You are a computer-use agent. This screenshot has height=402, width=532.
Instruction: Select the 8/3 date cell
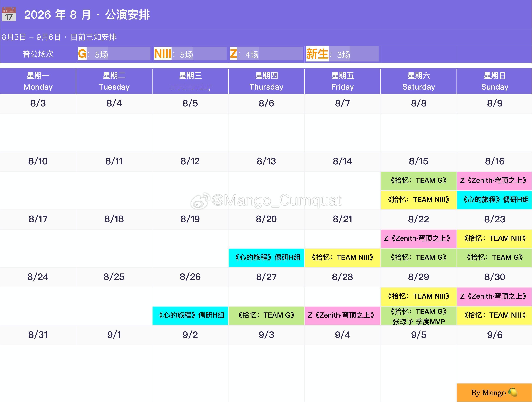[x=38, y=104]
